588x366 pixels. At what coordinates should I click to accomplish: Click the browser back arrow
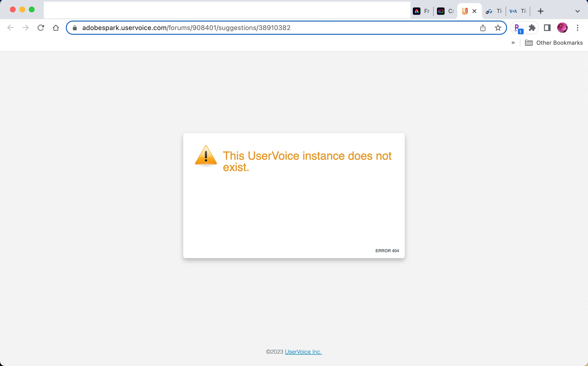10,28
